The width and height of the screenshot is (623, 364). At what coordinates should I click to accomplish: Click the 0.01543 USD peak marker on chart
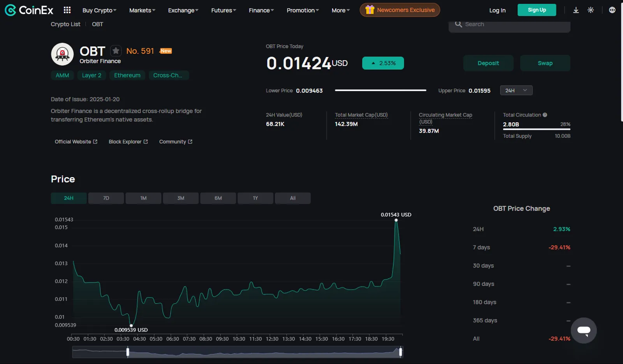point(396,220)
